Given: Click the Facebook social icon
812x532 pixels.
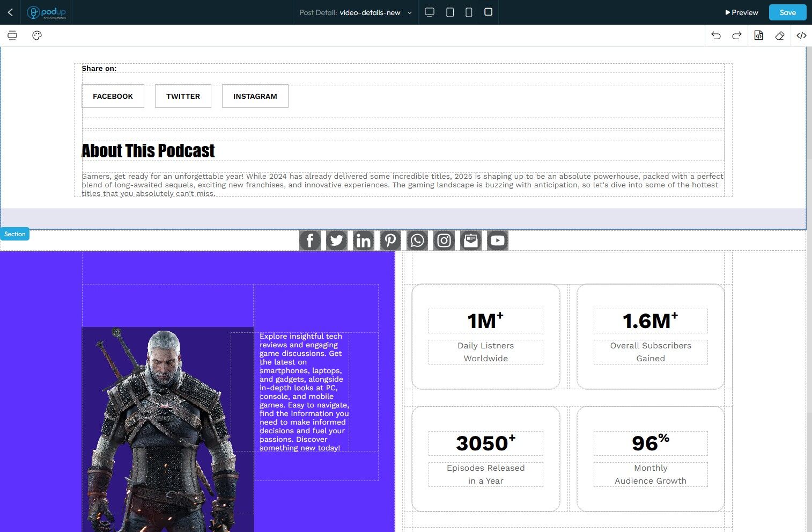Looking at the screenshot, I should click(310, 241).
